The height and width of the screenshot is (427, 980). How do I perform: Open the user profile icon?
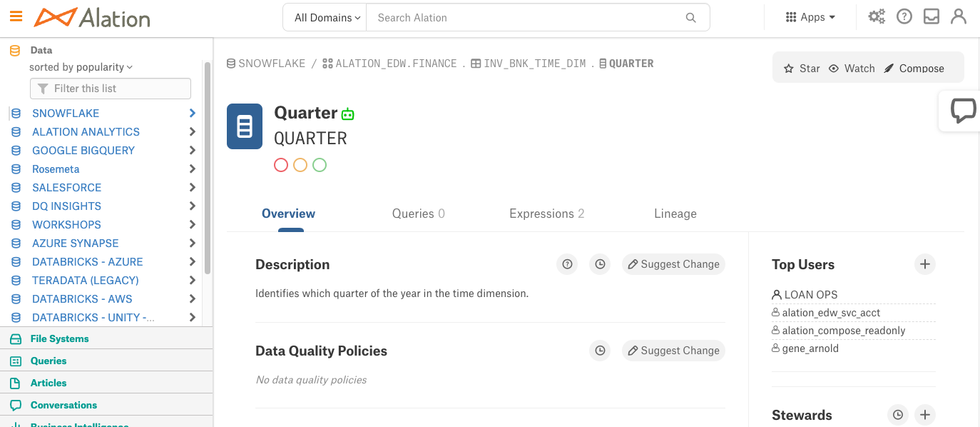[959, 16]
